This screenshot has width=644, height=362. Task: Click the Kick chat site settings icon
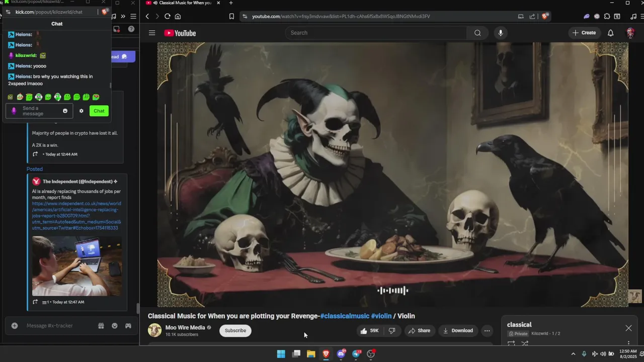pyautogui.click(x=8, y=12)
